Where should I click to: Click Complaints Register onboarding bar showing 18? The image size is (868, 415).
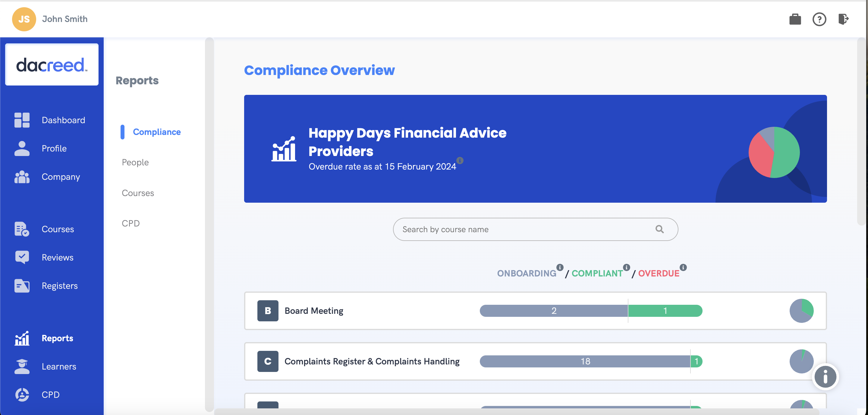tap(585, 361)
